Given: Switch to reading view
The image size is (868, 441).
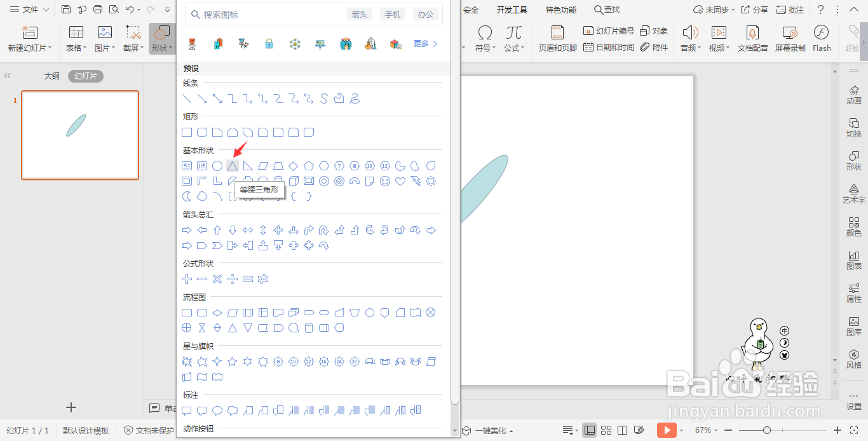Looking at the screenshot, I should [x=623, y=430].
